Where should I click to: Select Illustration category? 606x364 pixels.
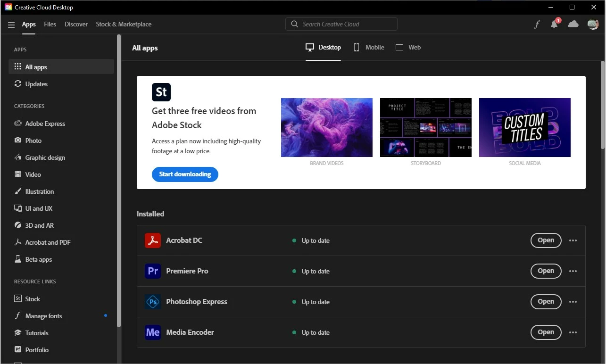click(x=61, y=191)
